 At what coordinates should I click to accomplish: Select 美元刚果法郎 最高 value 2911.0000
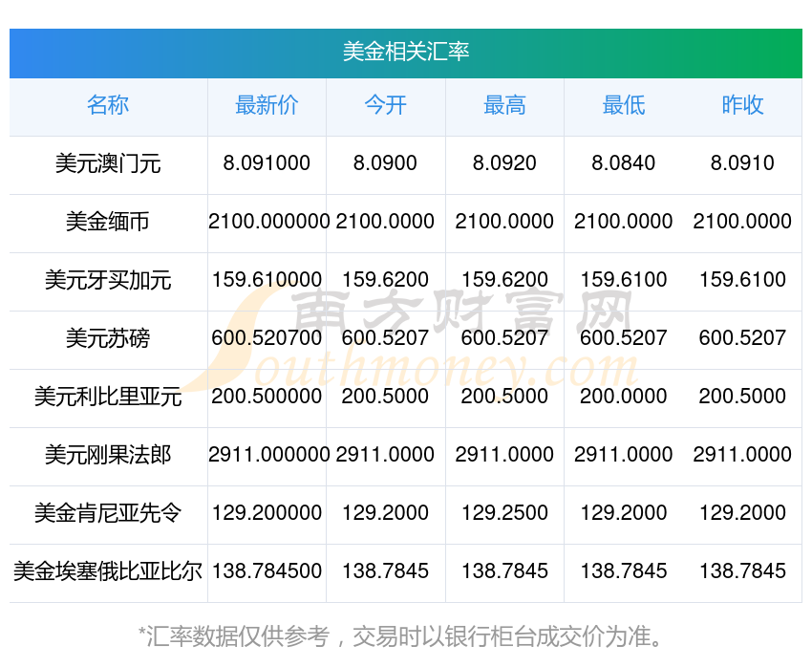[504, 455]
